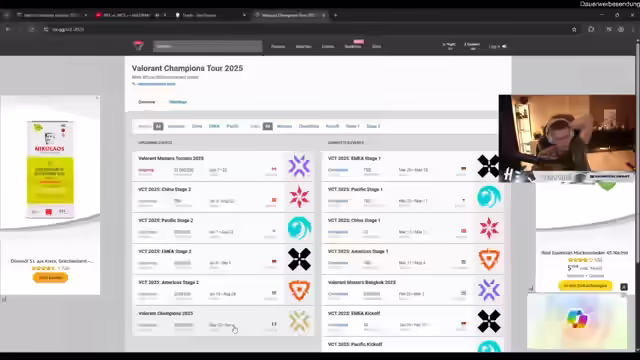The height and width of the screenshot is (360, 640).
Task: Click Pacific Stage 1 teal logo
Action: click(x=489, y=197)
